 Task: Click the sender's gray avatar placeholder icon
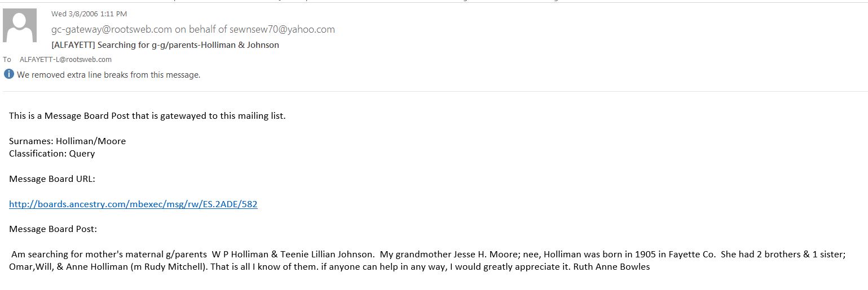tap(20, 25)
